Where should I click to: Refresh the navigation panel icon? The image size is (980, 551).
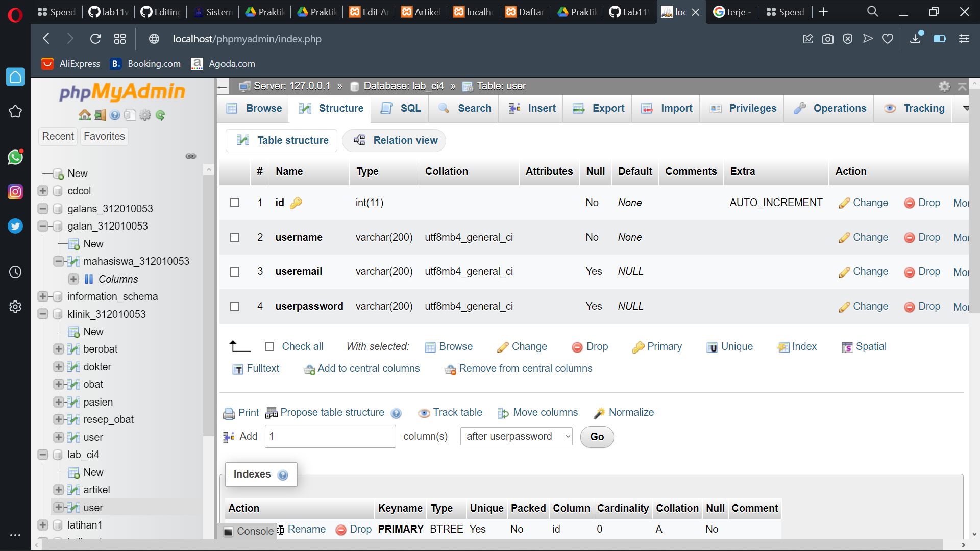161,115
